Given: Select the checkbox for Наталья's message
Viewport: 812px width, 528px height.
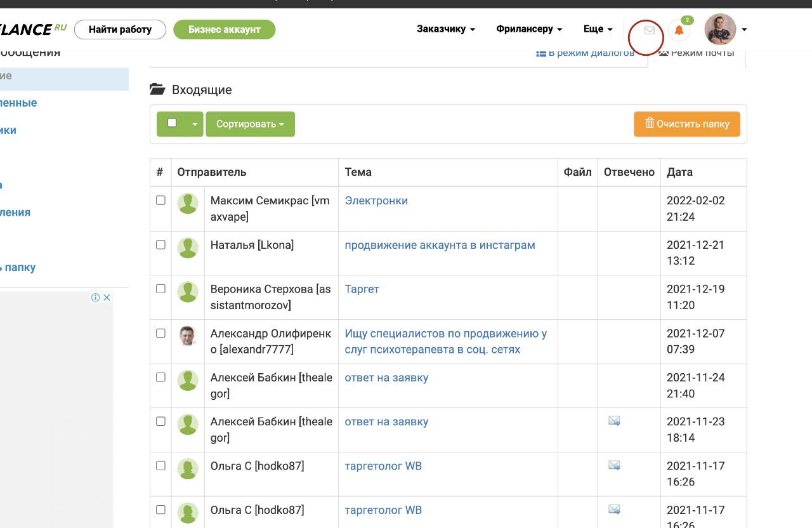Looking at the screenshot, I should click(160, 244).
